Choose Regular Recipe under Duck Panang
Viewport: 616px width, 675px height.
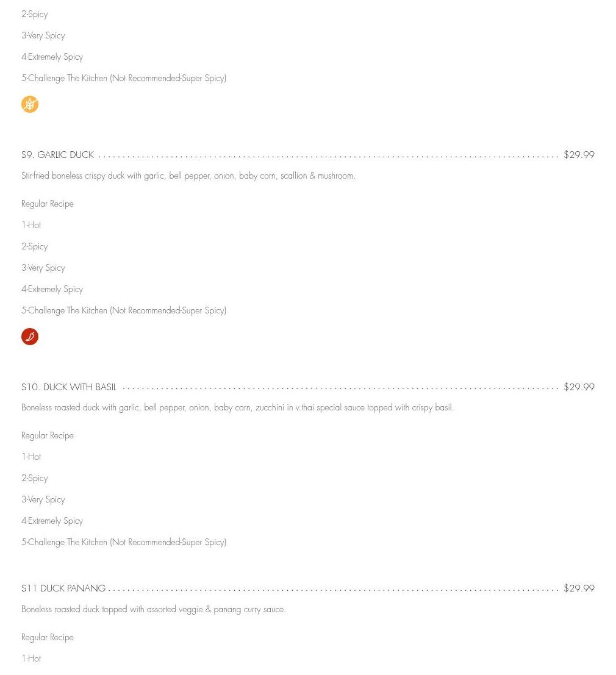48,638
